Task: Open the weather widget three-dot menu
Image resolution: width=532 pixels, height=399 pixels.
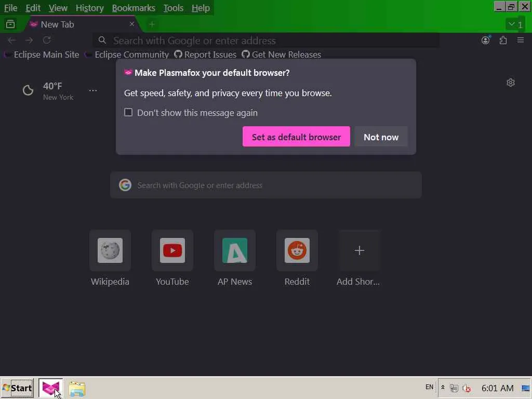Action: 93,90
